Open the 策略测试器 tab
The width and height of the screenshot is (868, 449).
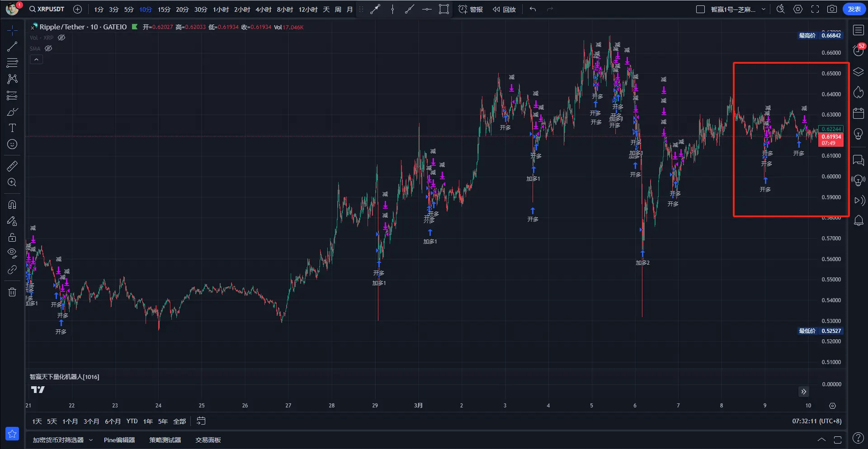coord(165,440)
